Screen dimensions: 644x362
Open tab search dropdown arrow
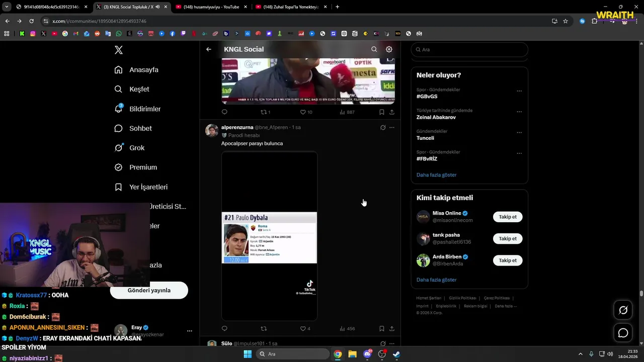tap(7, 7)
